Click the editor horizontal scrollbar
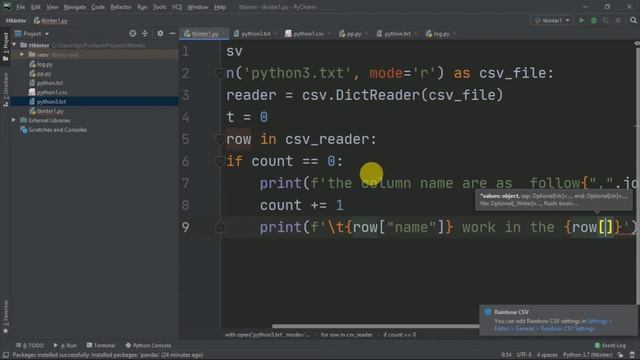 pyautogui.click(x=376, y=326)
